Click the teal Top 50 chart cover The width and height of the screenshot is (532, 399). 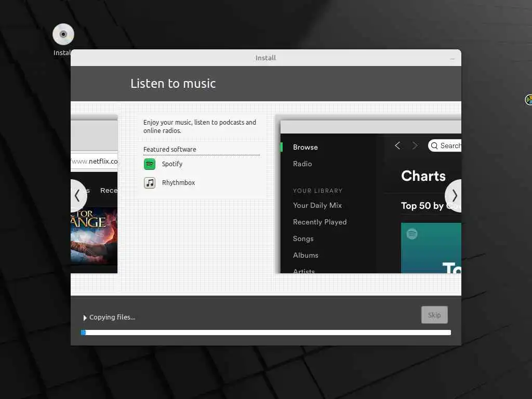pos(431,248)
